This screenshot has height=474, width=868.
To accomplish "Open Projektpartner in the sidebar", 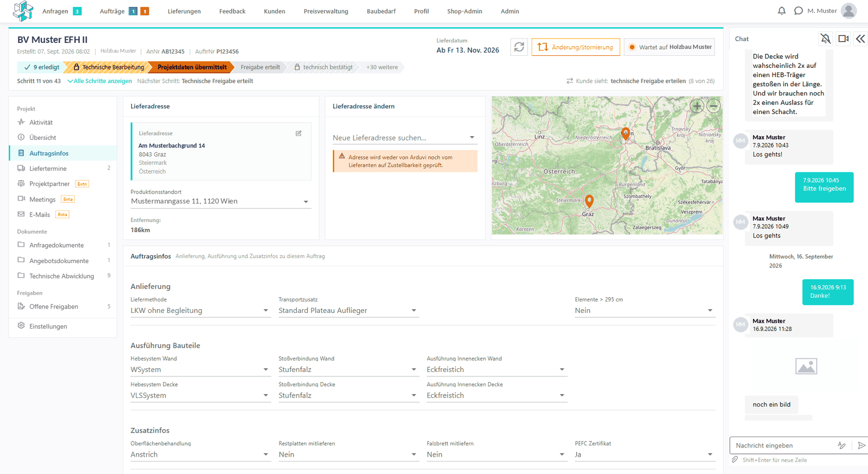I will [x=63, y=184].
